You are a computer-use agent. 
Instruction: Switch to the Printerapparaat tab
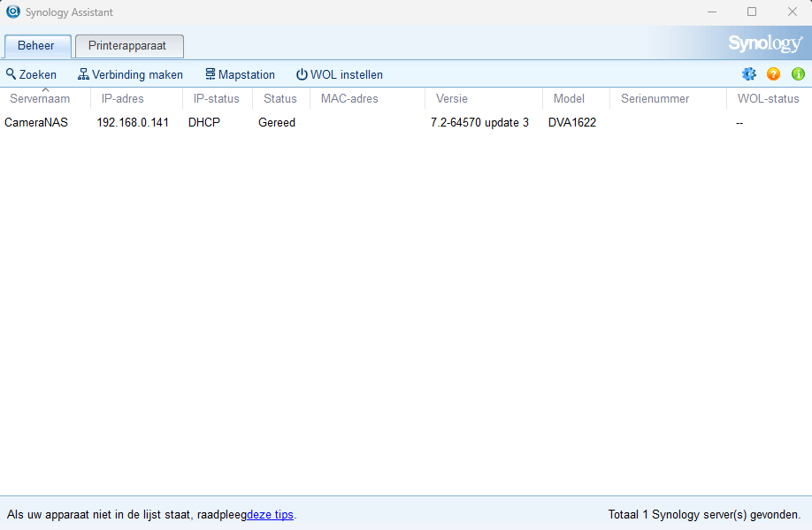click(129, 46)
